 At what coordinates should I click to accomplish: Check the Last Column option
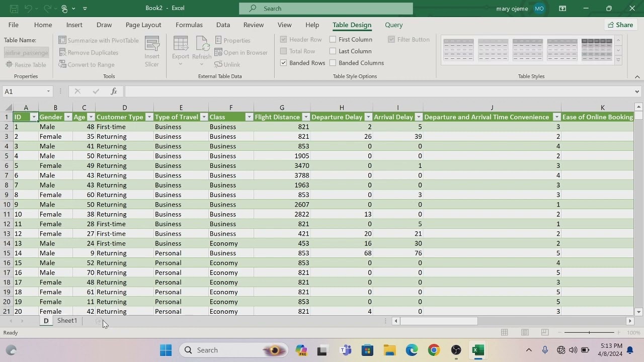(x=333, y=51)
